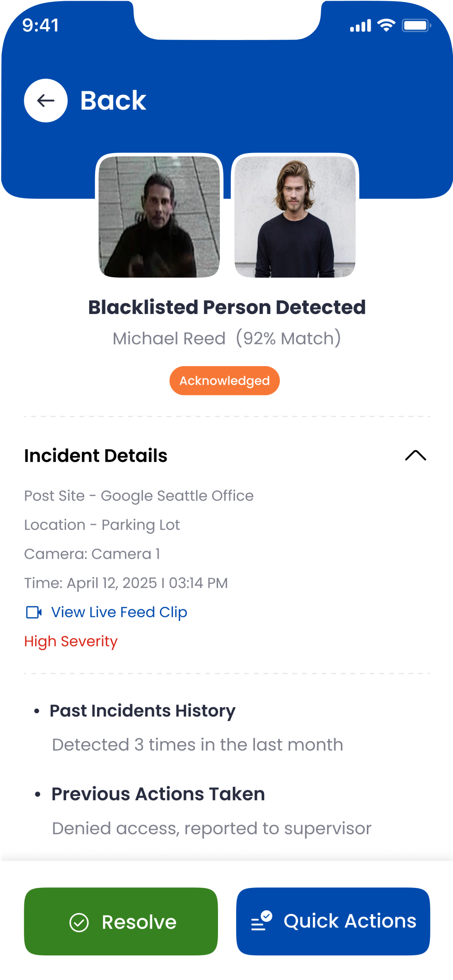453x980 pixels.
Task: Tap the cellular signal bars icon
Action: tap(360, 26)
